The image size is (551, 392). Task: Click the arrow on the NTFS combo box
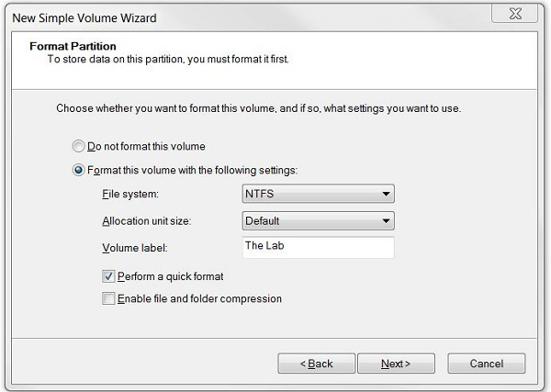(x=386, y=194)
